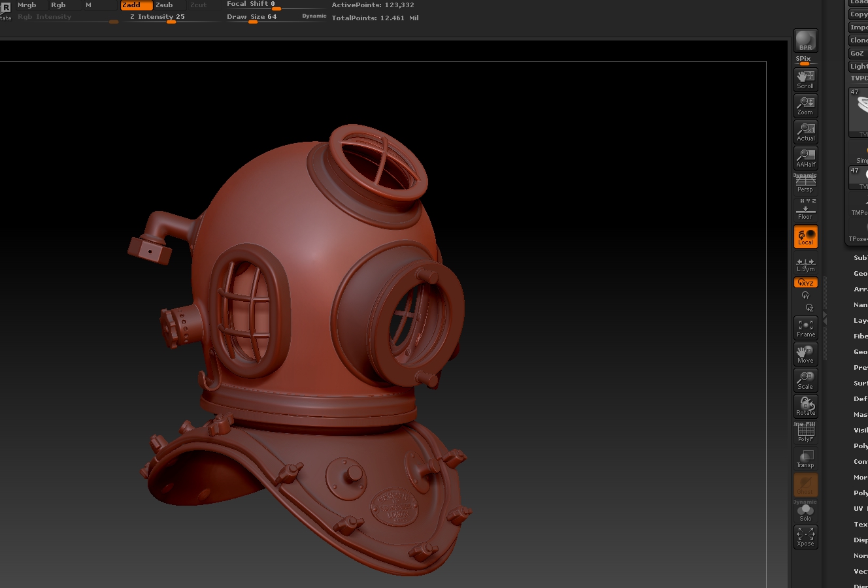
Task: Select rotate-on-Y-axis icon
Action: click(805, 296)
